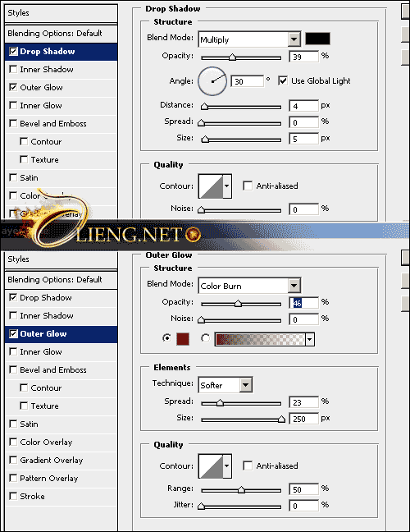410x532 pixels.
Task: Open Blending Options: Default in lower dialog
Action: tap(61, 280)
